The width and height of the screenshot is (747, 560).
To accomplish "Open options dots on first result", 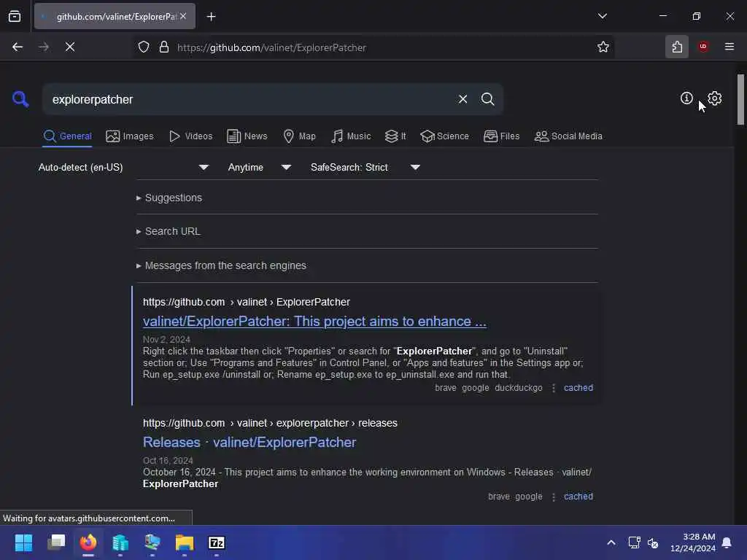I will pos(553,388).
